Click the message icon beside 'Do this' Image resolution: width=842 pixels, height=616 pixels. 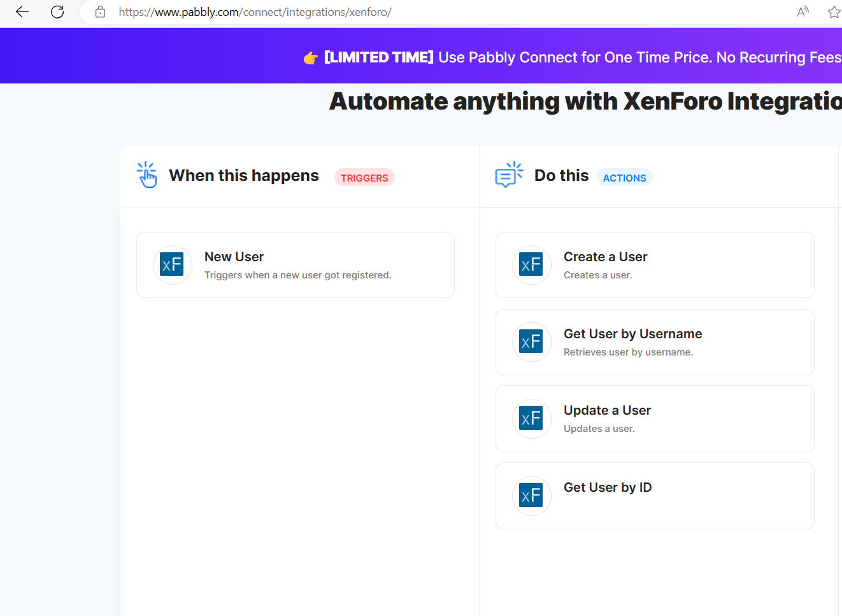[x=509, y=175]
